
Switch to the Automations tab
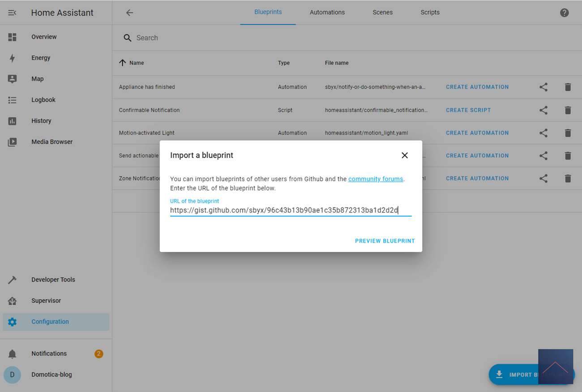(327, 13)
